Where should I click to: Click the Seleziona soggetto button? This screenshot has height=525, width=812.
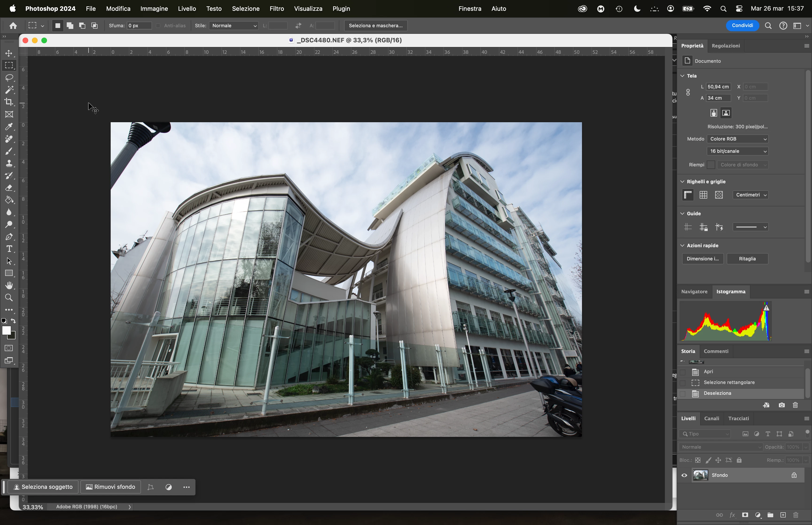pyautogui.click(x=43, y=487)
